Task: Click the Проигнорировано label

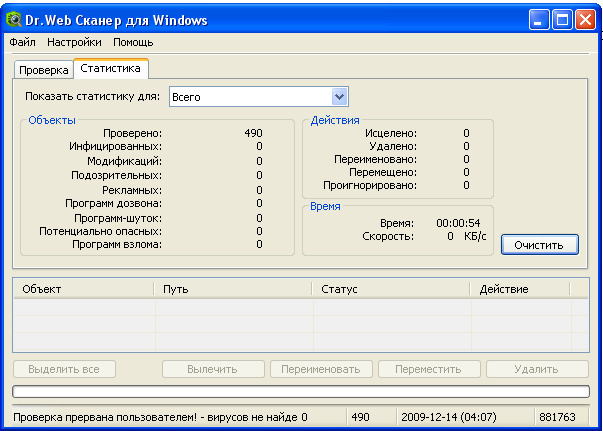Action: (x=370, y=185)
